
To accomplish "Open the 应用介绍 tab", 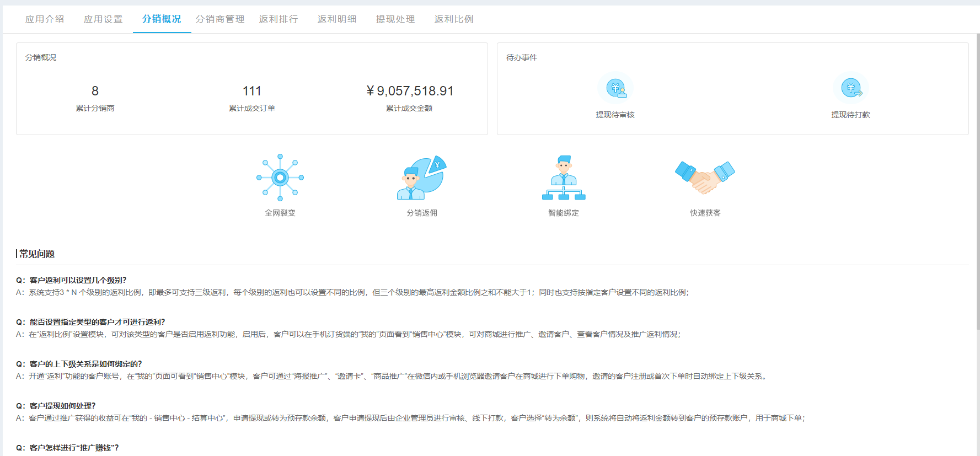I will tap(45, 19).
